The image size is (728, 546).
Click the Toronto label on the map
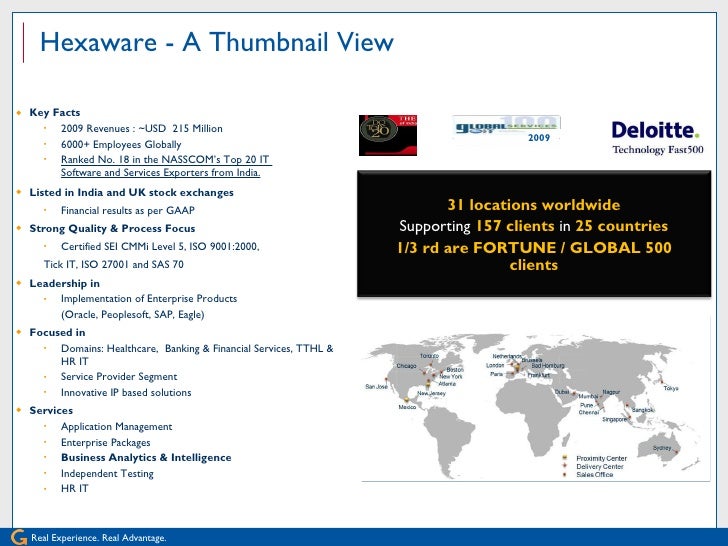[429, 356]
